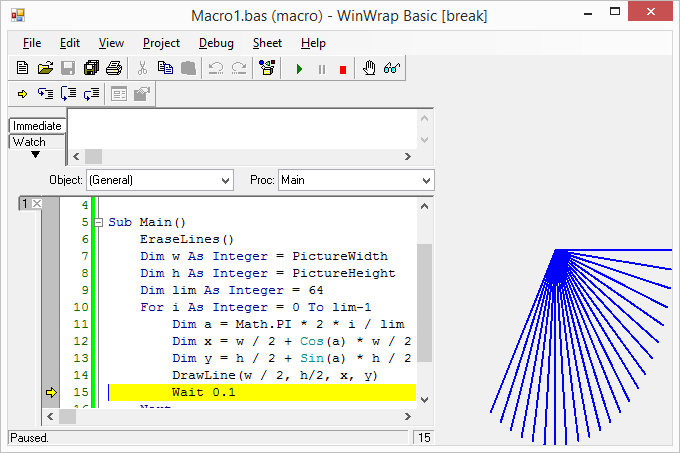
Task: Click the Immediate pane scroll up arrow
Action: (x=425, y=118)
